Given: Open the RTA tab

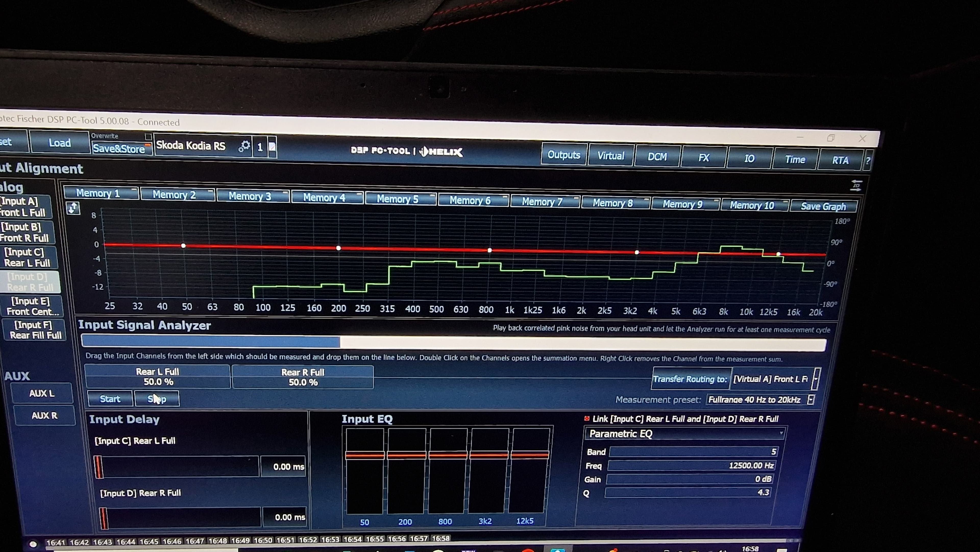Looking at the screenshot, I should point(840,161).
